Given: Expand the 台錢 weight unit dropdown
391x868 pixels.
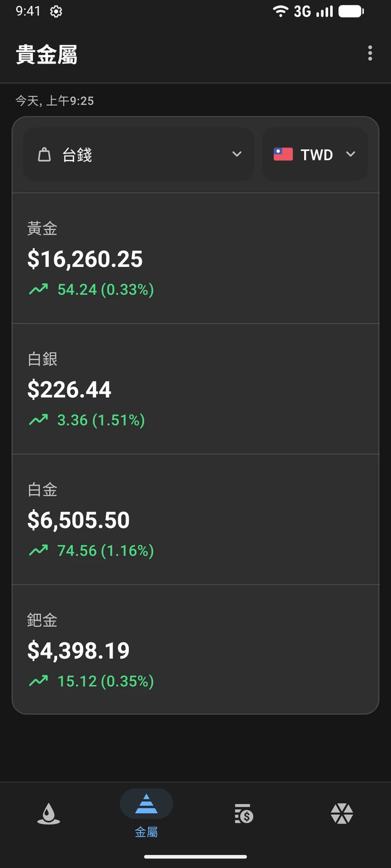Looking at the screenshot, I should pyautogui.click(x=138, y=155).
